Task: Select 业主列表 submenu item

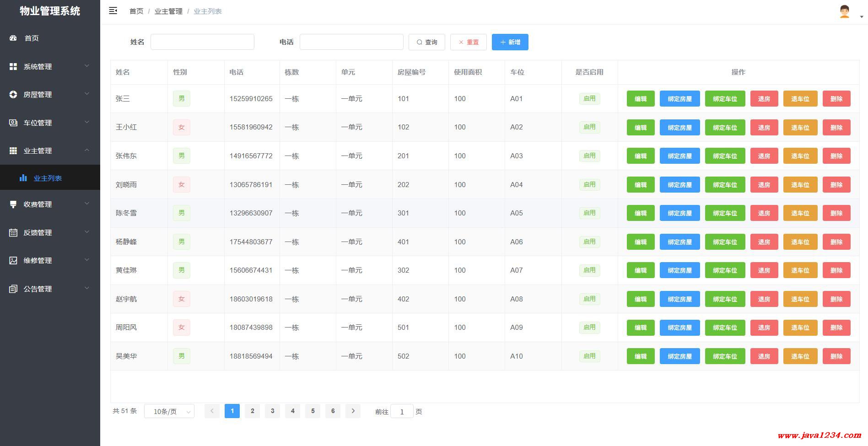Action: [x=48, y=178]
